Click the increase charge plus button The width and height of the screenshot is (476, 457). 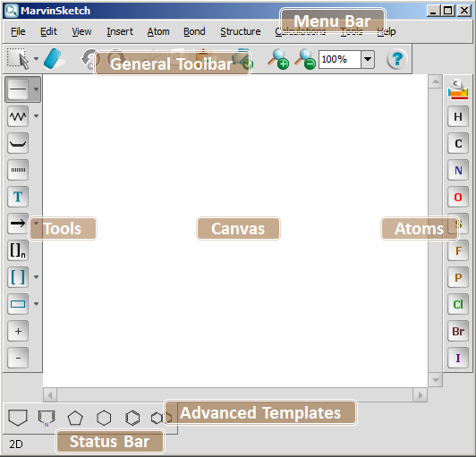click(x=18, y=331)
